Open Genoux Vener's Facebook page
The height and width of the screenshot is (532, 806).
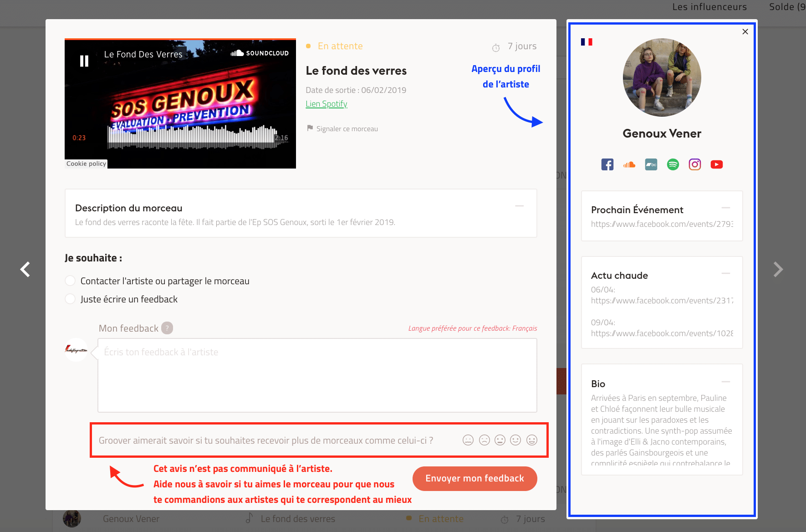point(607,164)
